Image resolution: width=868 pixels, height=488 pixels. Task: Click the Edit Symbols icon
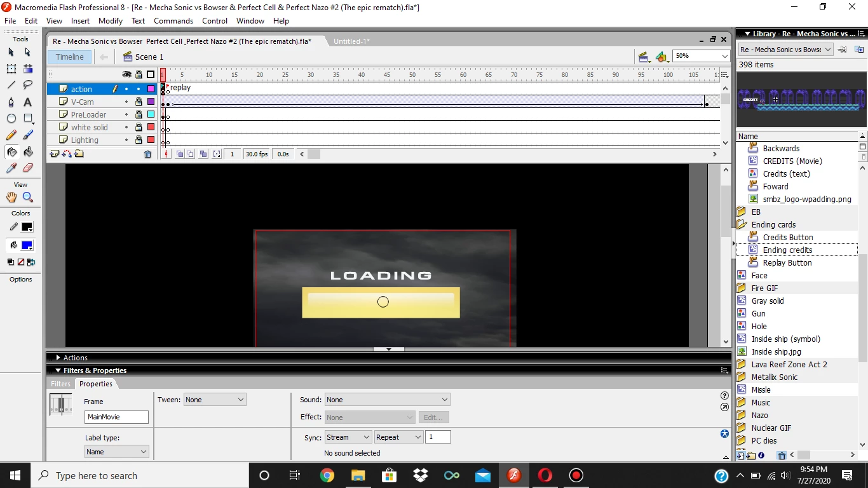click(661, 57)
